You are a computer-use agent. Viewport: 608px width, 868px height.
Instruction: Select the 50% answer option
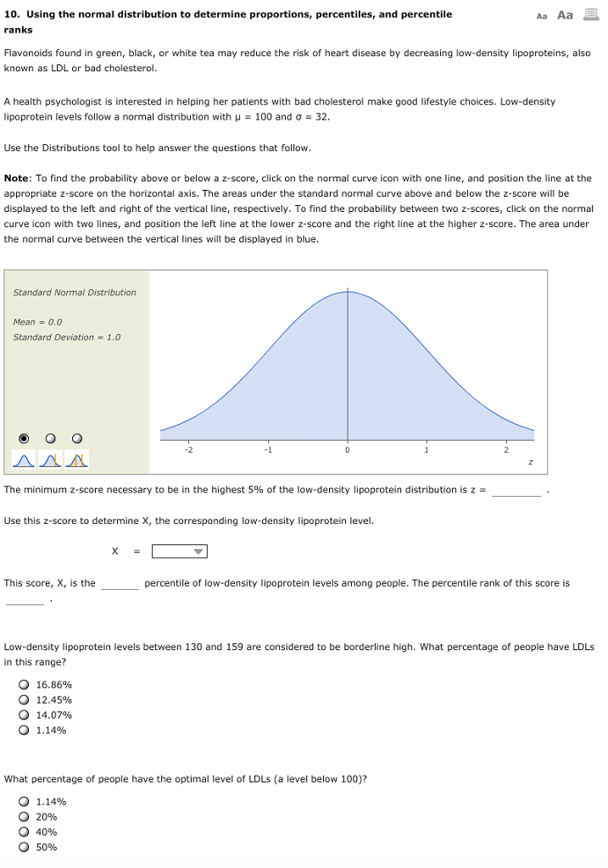(24, 847)
